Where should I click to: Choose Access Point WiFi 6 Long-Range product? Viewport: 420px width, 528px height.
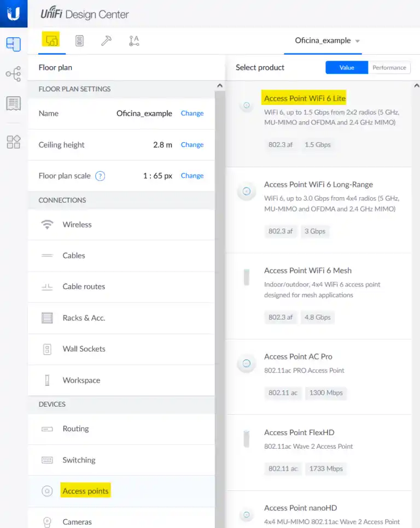(x=318, y=185)
